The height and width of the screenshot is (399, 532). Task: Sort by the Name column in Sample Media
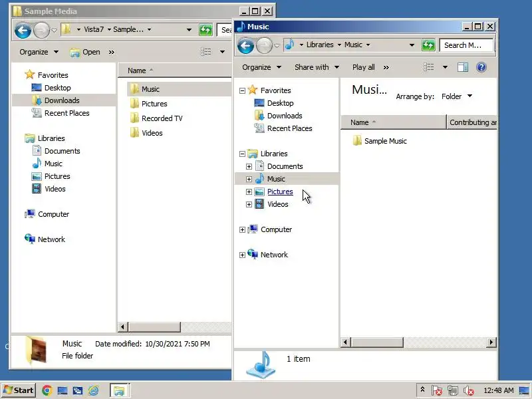pyautogui.click(x=175, y=70)
